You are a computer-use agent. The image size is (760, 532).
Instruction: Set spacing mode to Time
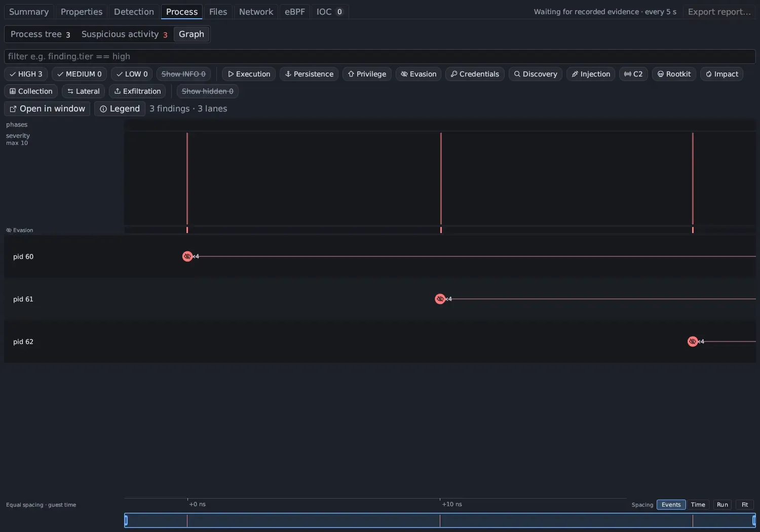[698, 505]
